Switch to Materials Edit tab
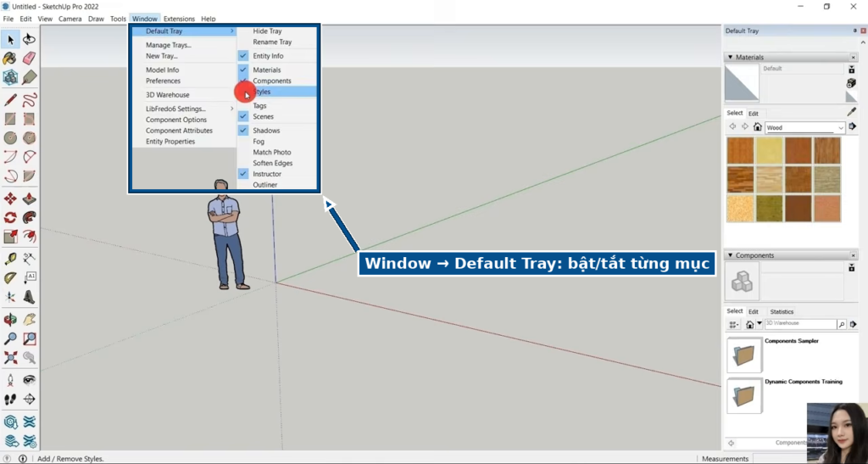This screenshot has height=464, width=868. point(754,114)
